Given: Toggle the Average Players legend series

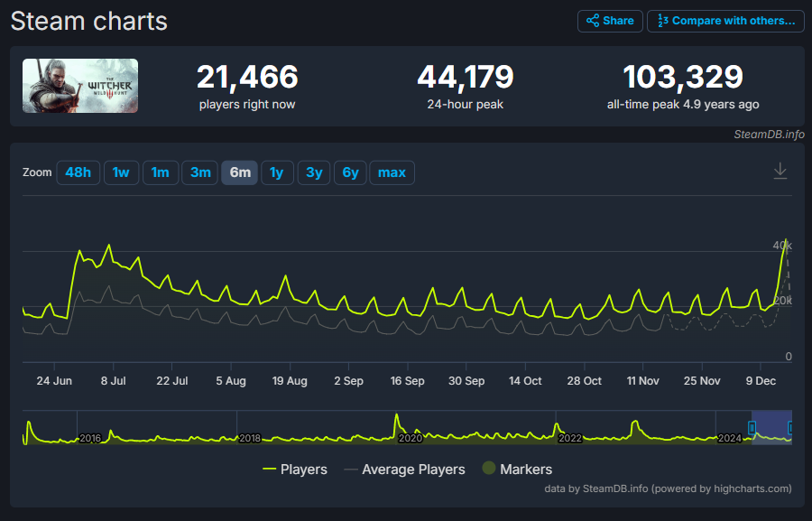Looking at the screenshot, I should (404, 470).
